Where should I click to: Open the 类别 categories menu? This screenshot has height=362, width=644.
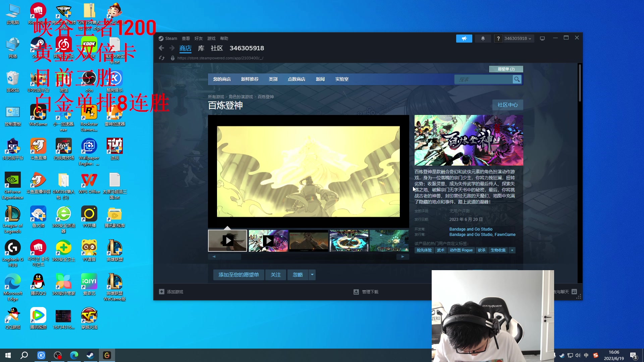coord(273,79)
